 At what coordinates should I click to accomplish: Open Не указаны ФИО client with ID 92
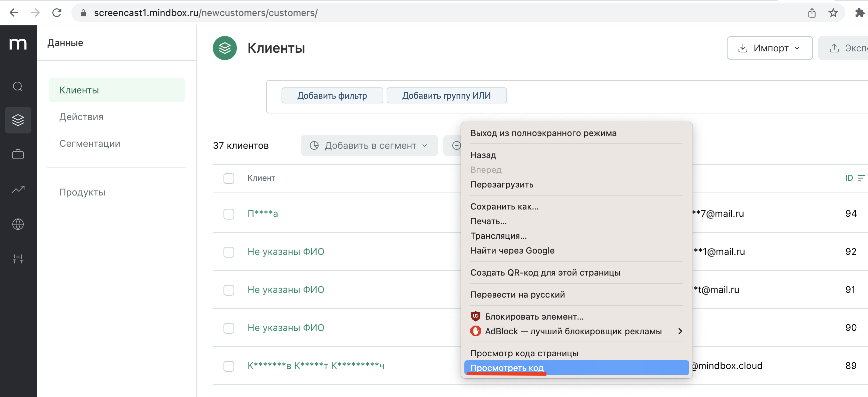point(286,252)
